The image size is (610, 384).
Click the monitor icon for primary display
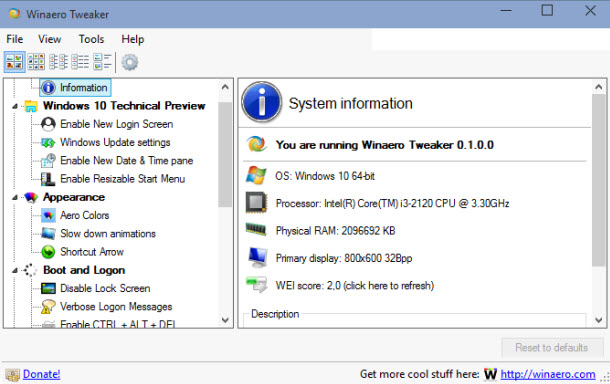(x=258, y=258)
